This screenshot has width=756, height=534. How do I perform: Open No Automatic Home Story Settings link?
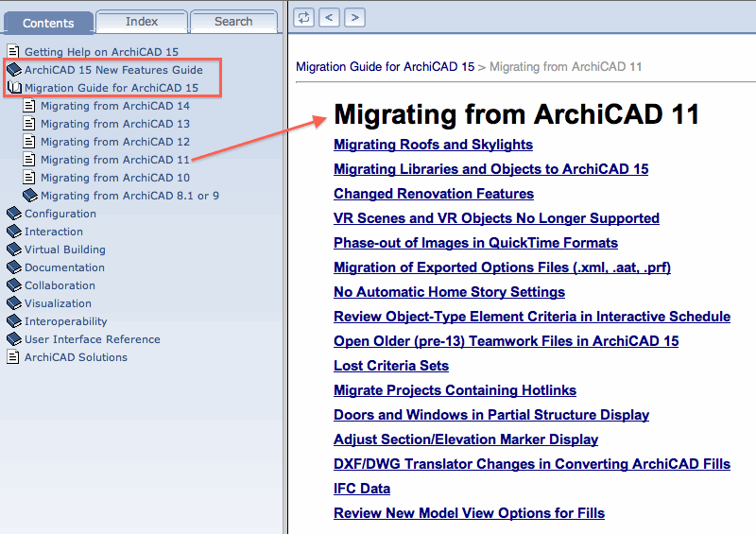coord(449,292)
